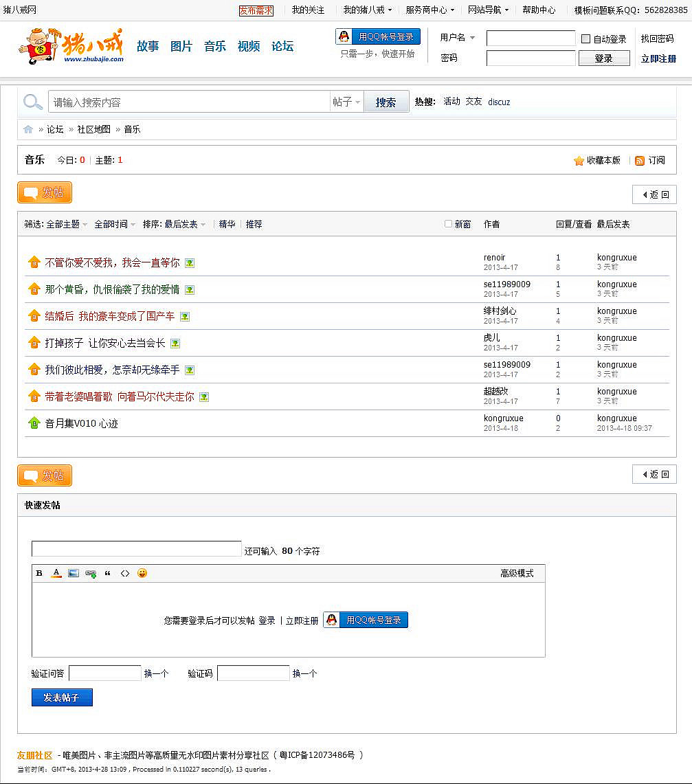Image resolution: width=692 pixels, height=784 pixels.
Task: Click 找回密码 link
Action: tap(657, 38)
